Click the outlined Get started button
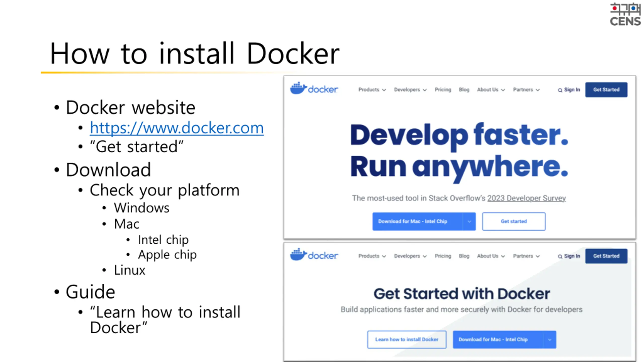Image resolution: width=644 pixels, height=362 pixels. point(514,221)
